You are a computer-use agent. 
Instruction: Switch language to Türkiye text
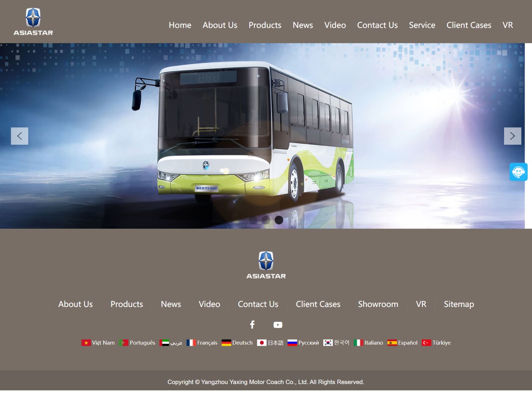point(442,343)
